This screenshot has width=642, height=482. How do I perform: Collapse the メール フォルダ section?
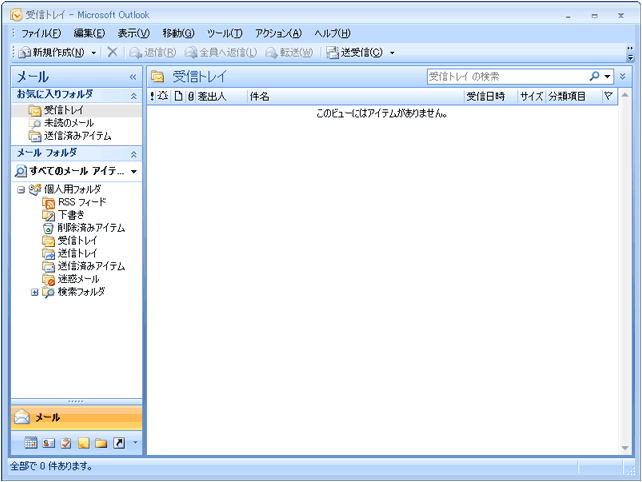point(133,154)
